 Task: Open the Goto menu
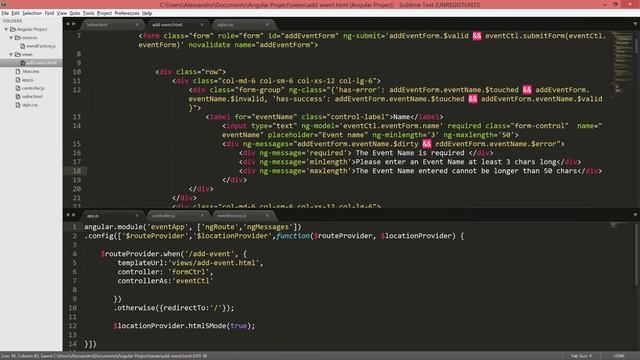coord(75,13)
